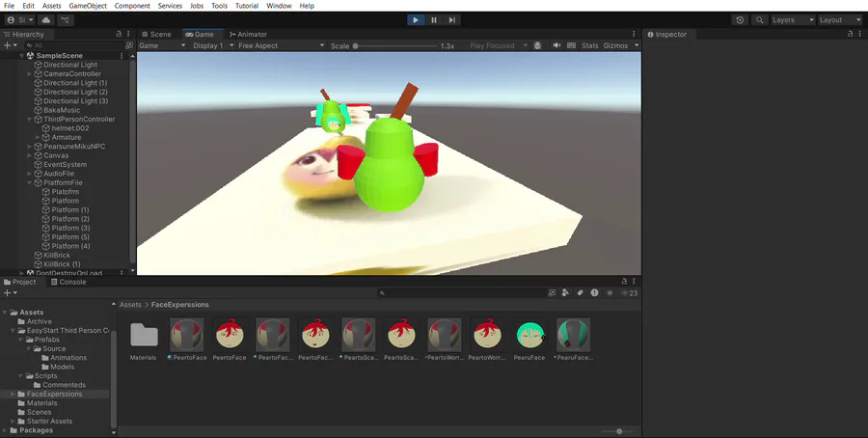
Task: Open the version control icon
Action: click(x=66, y=20)
